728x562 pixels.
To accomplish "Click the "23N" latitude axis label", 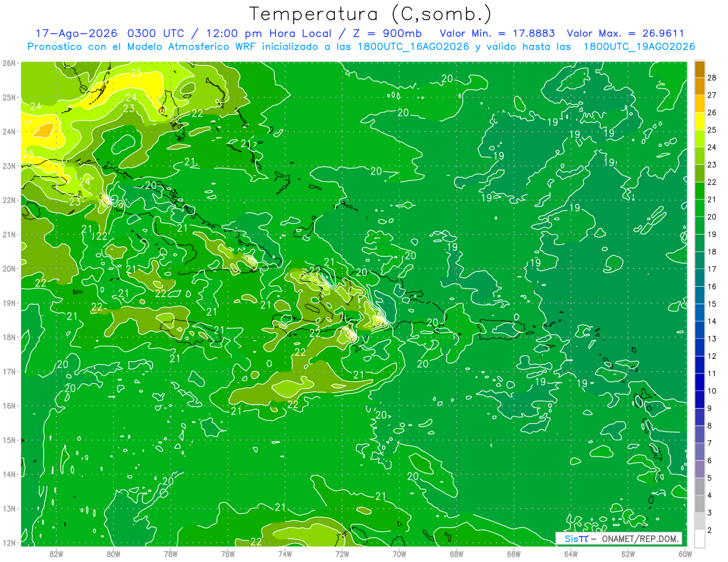I will [x=9, y=166].
